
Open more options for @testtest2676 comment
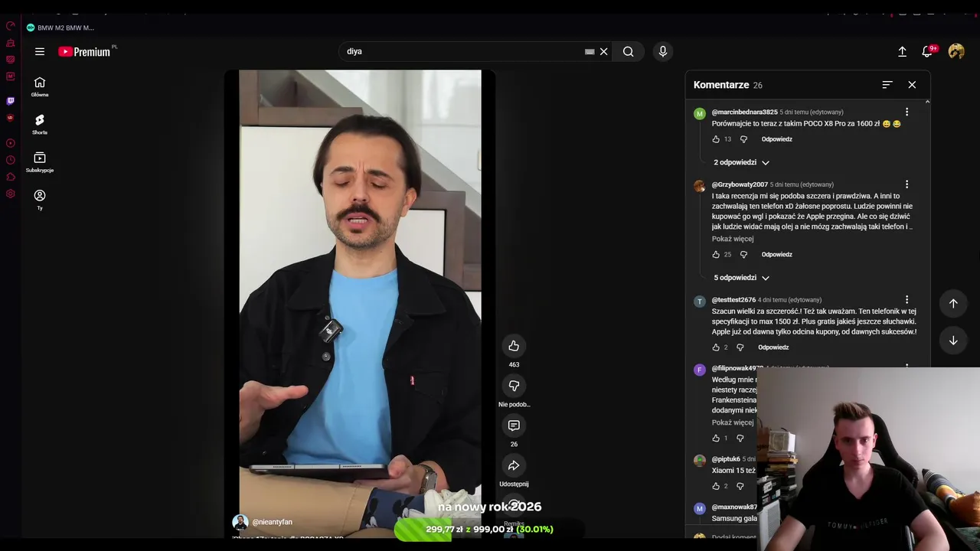tap(906, 300)
